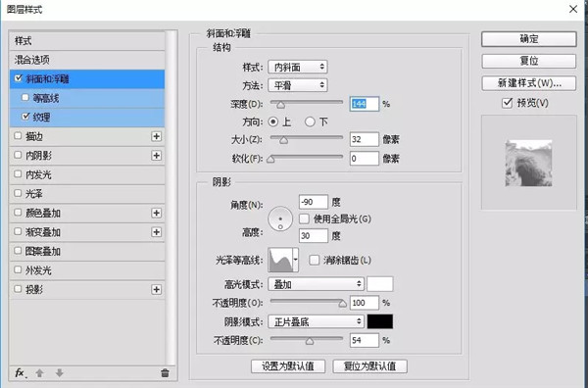Image resolution: width=588 pixels, height=388 pixels.
Task: Click the shadow 不透明度(C) slider
Action: coord(307,338)
